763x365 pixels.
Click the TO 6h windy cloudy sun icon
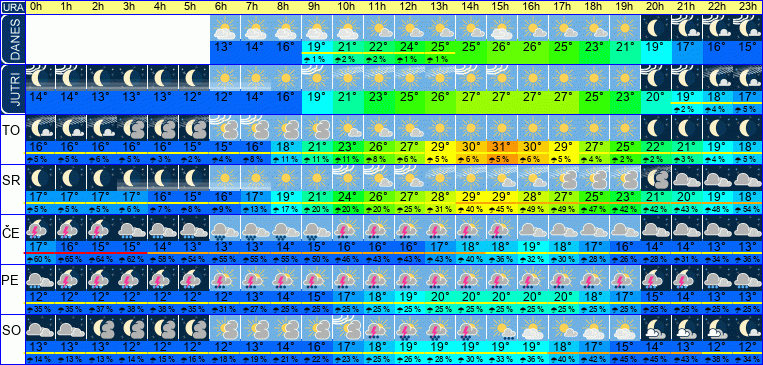(225, 128)
